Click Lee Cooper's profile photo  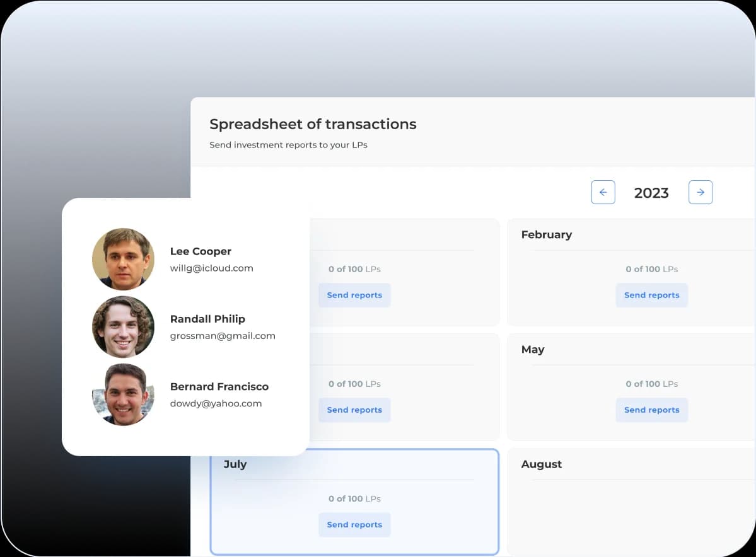123,259
